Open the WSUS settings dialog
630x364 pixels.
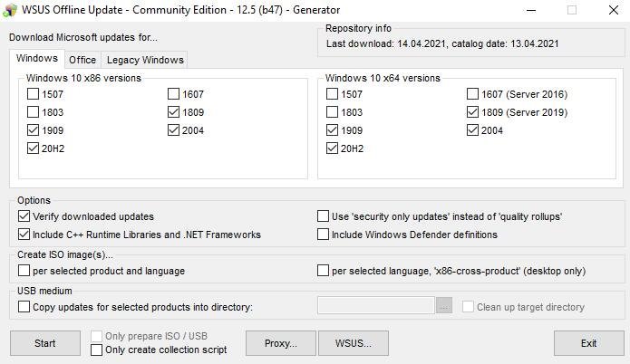pos(354,343)
